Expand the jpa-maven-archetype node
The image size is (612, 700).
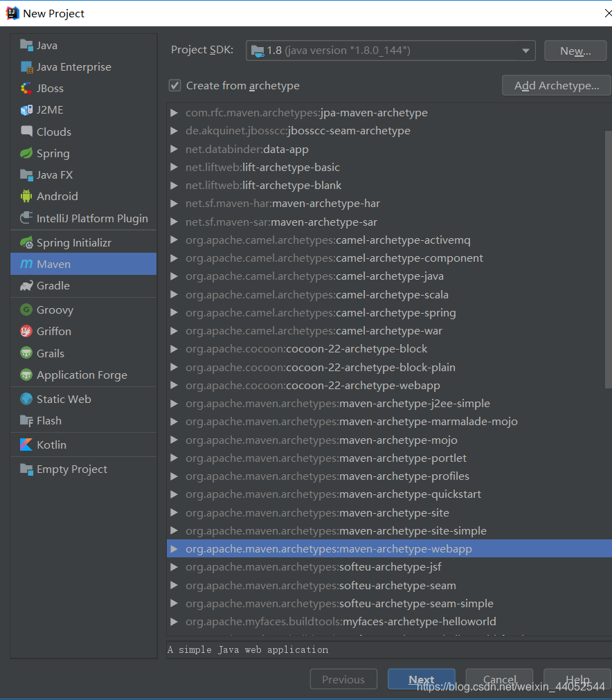click(174, 112)
